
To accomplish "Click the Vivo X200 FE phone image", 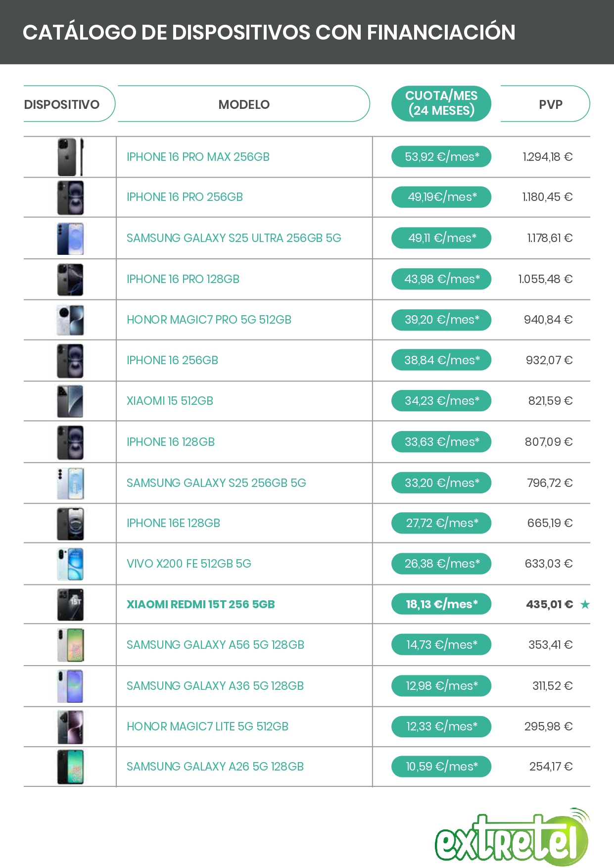I will pos(70,564).
